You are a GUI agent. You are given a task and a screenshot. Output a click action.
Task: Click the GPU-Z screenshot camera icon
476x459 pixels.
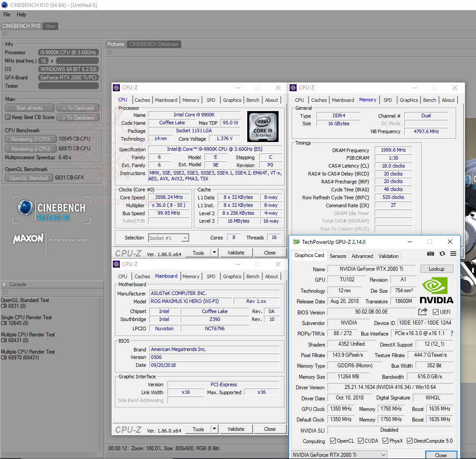(x=431, y=254)
